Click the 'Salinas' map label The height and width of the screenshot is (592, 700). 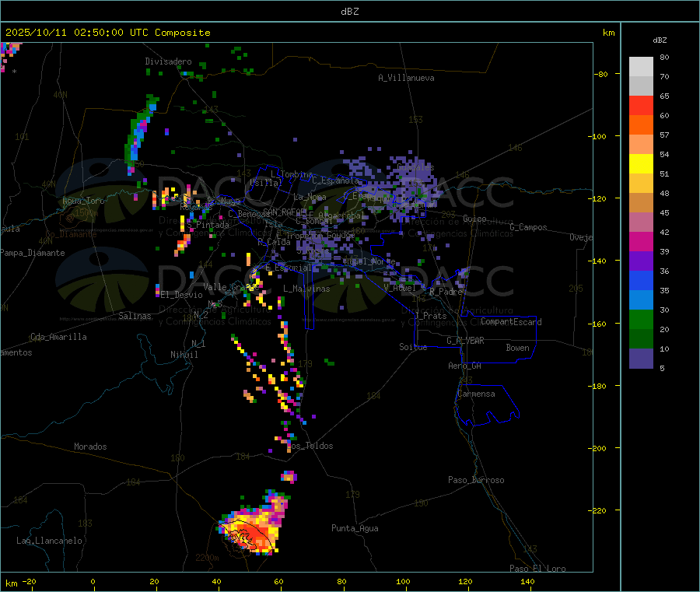(135, 316)
